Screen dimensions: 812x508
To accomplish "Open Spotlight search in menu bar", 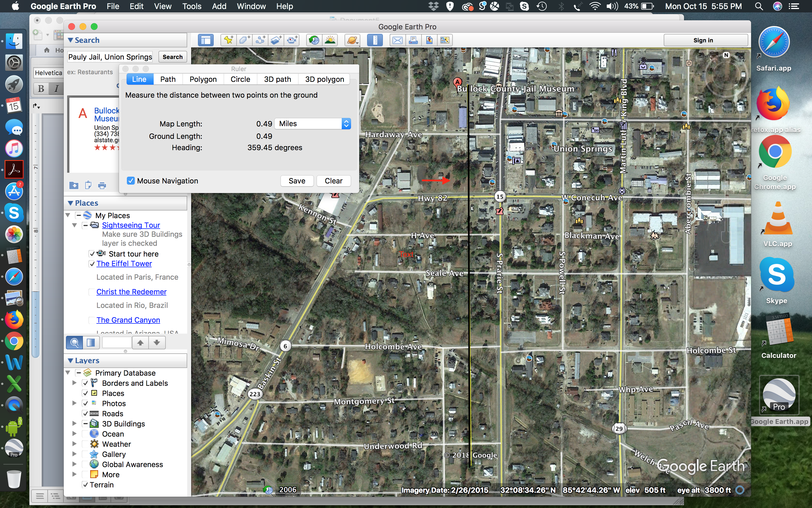I will pyautogui.click(x=759, y=6).
